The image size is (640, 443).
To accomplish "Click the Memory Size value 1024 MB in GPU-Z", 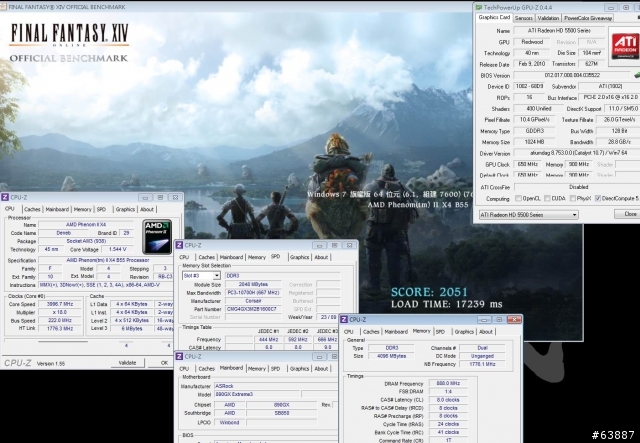I will 534,142.
